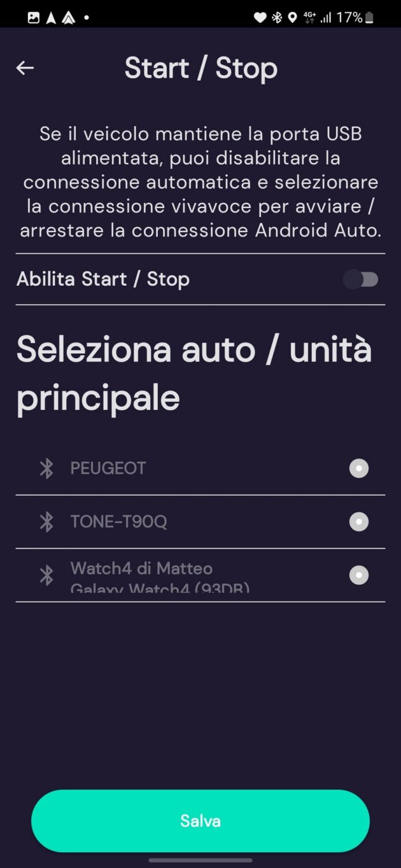Viewport: 401px width, 868px height.
Task: Choose the Watch4 di Matteo radio button
Action: click(x=359, y=575)
